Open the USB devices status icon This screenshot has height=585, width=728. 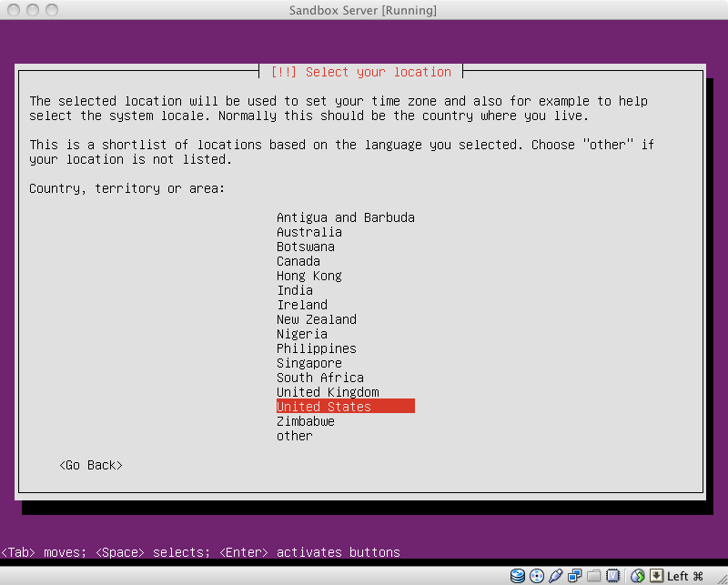[556, 576]
